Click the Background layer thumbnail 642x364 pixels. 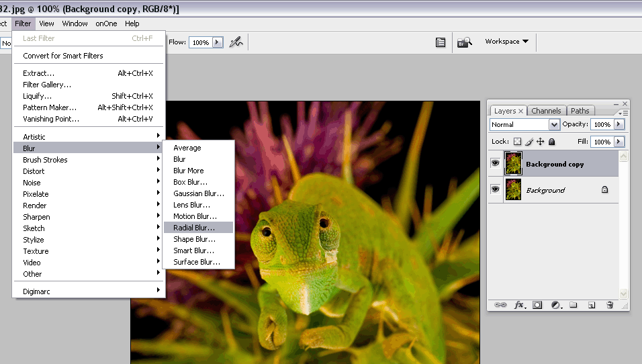[514, 190]
